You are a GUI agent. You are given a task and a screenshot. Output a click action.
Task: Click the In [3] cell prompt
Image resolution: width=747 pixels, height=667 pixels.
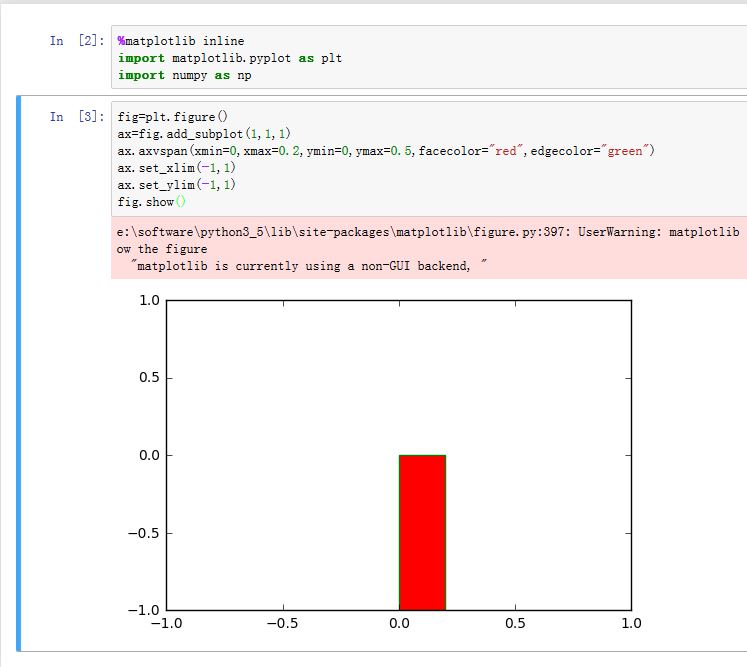point(77,117)
